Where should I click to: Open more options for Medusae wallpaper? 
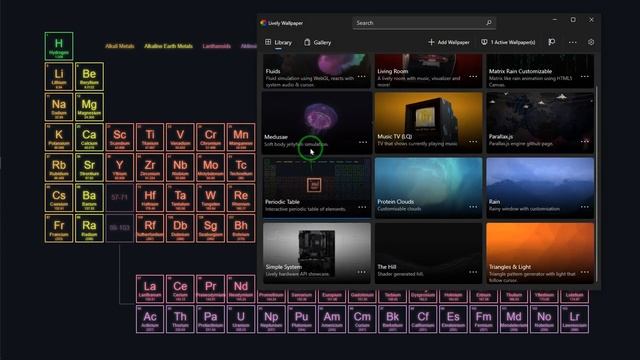pos(362,142)
